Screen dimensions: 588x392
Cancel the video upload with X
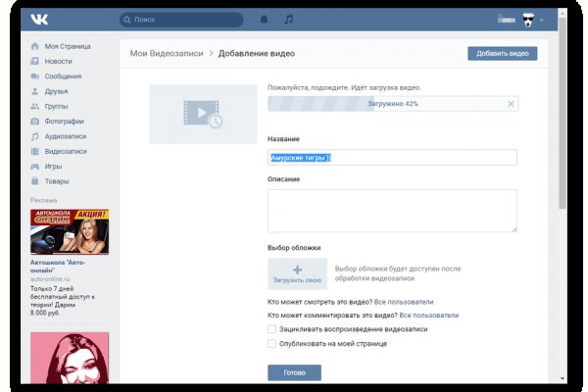[511, 104]
